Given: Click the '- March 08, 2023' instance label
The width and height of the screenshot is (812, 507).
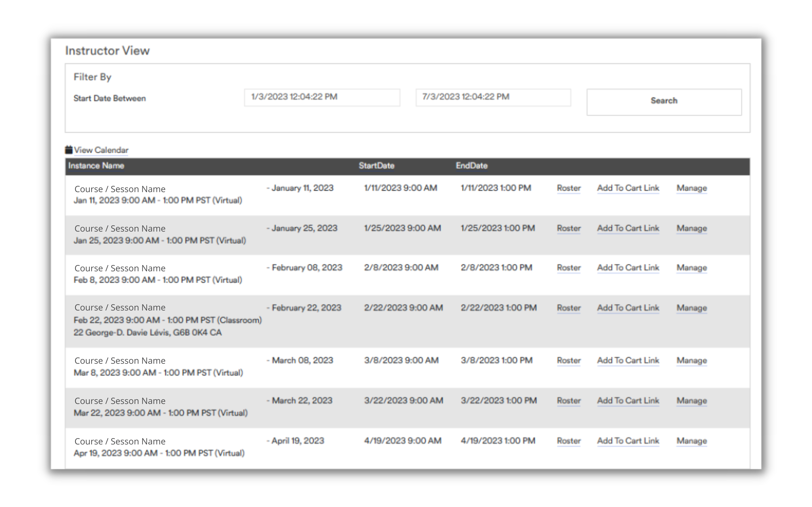Looking at the screenshot, I should [300, 361].
